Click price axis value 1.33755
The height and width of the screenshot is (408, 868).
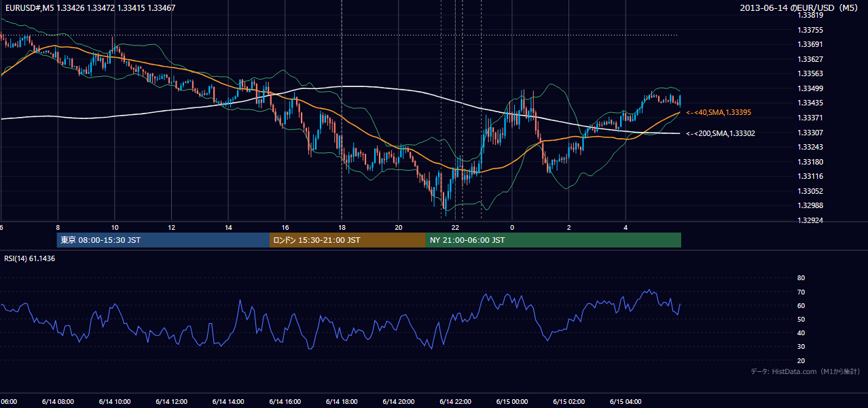pyautogui.click(x=810, y=30)
